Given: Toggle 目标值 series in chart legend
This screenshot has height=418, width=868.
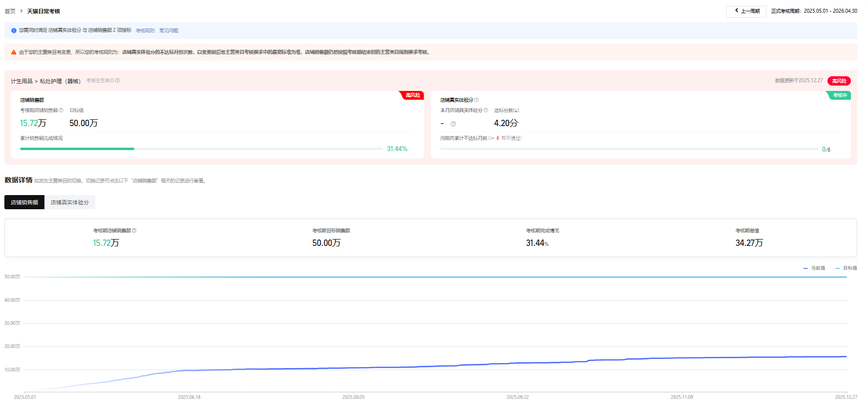Looking at the screenshot, I should click(846, 268).
